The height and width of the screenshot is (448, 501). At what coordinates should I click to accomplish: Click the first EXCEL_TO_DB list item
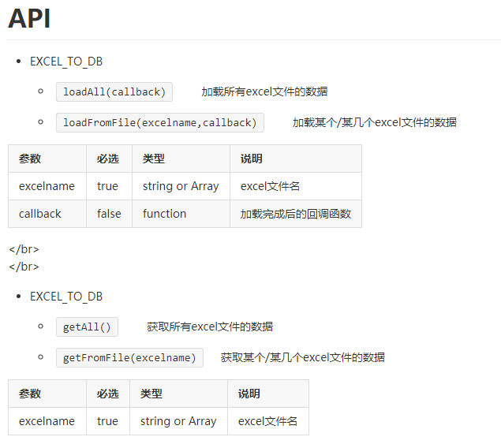pyautogui.click(x=66, y=62)
